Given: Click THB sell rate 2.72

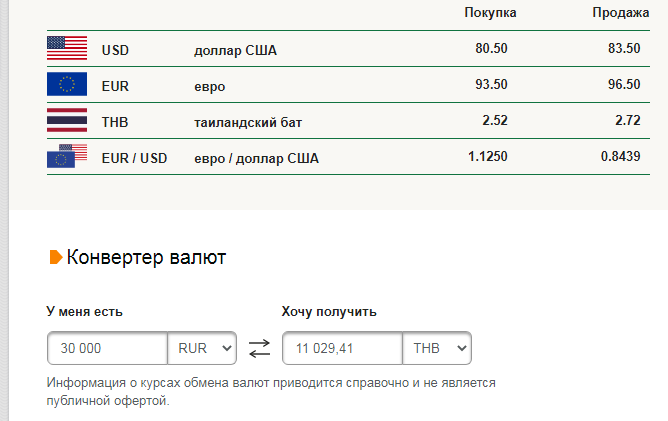Looking at the screenshot, I should tap(628, 120).
